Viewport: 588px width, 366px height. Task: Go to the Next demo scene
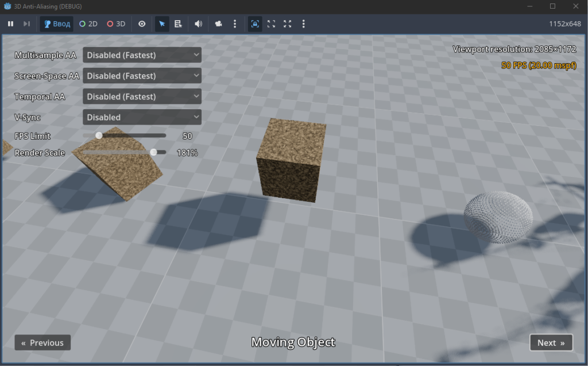(551, 342)
